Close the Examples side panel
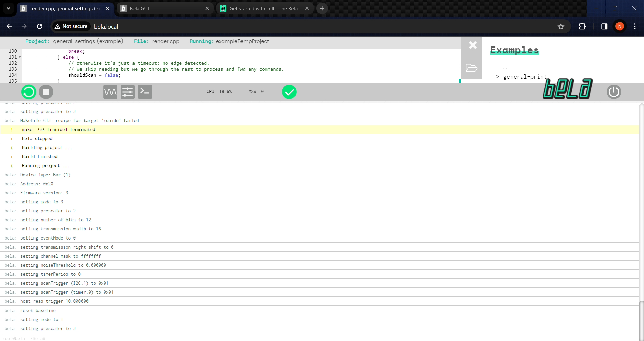644x341 pixels. [473, 45]
